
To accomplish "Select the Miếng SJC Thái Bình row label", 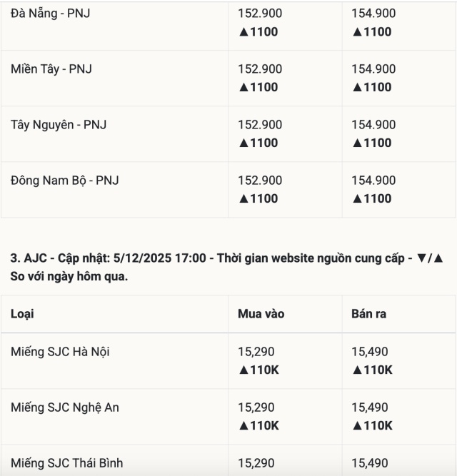I will pos(67,463).
